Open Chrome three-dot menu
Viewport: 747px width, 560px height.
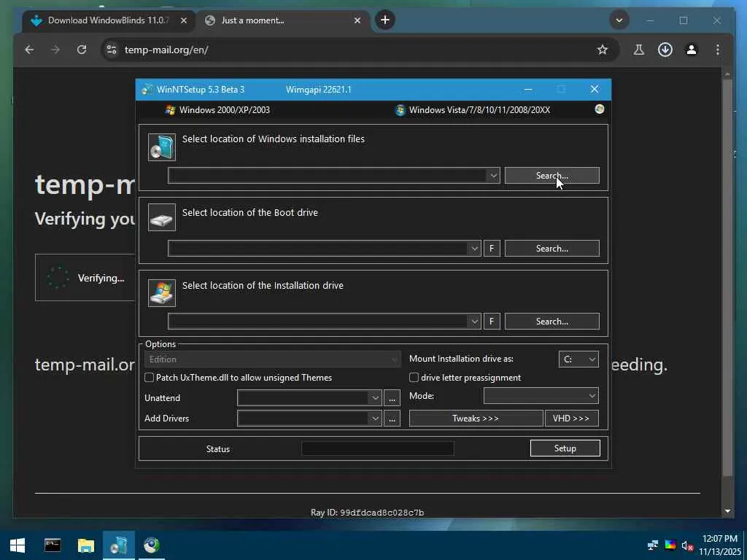pos(718,50)
